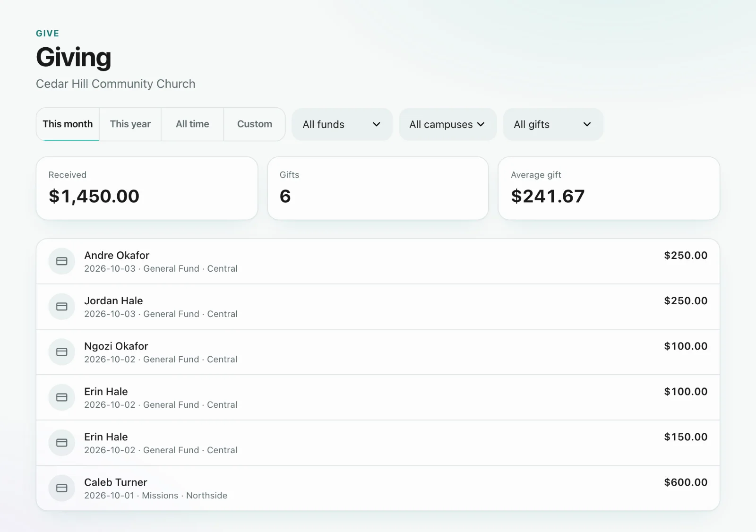The width and height of the screenshot is (756, 532).
Task: Click the donor name Caleb Turner
Action: [x=116, y=482]
